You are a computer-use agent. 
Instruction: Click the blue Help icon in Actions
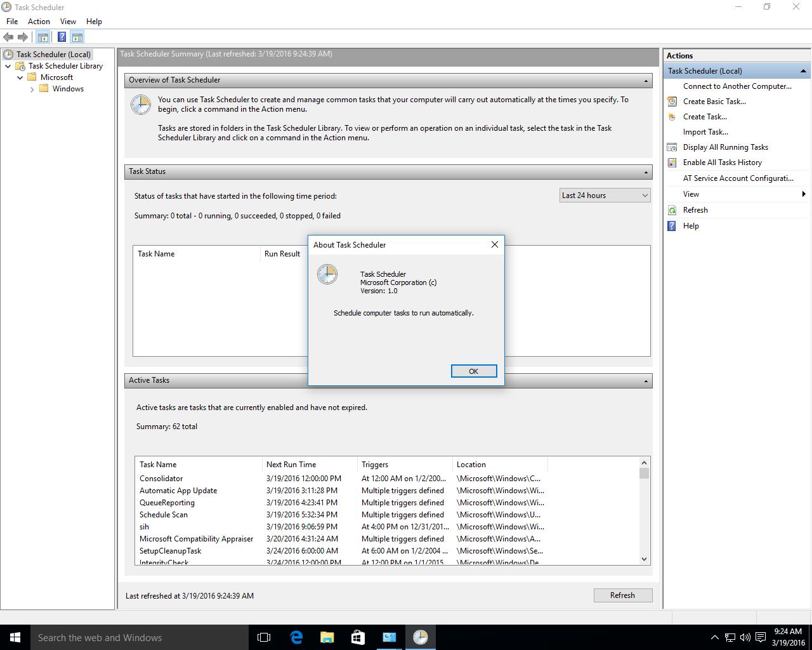(x=672, y=226)
